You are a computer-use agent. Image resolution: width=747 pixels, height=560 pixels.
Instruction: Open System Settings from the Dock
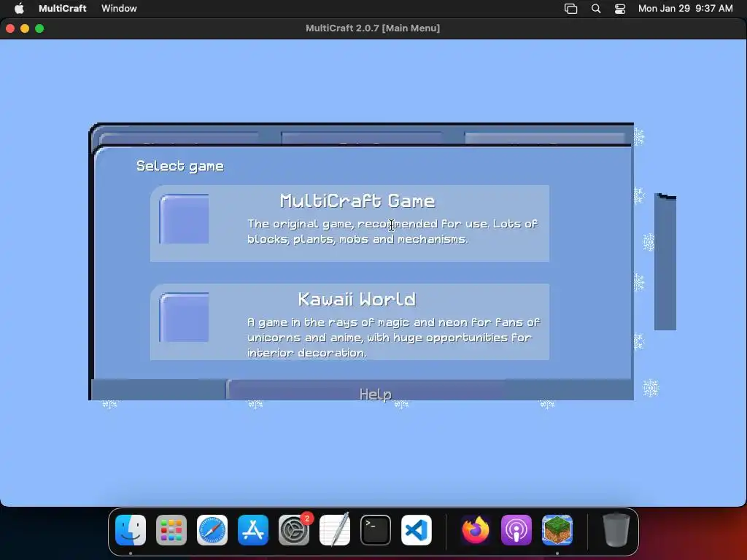pos(294,530)
